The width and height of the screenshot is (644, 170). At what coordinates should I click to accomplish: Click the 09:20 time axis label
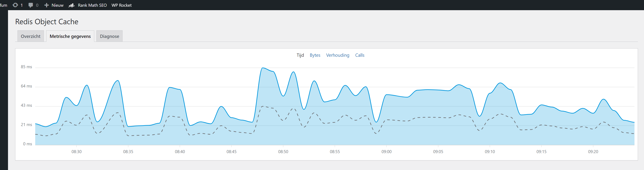593,152
